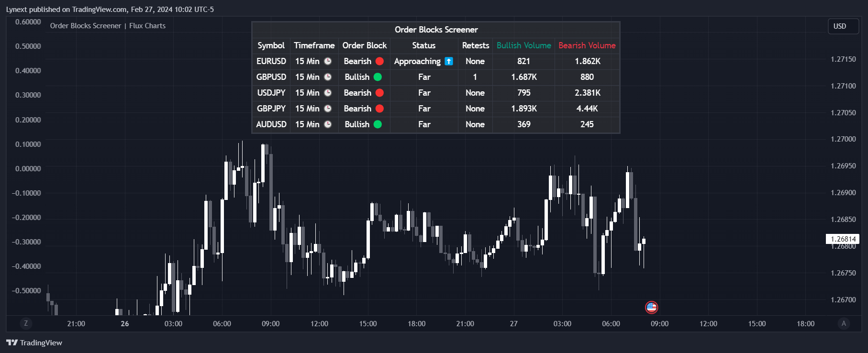The image size is (868, 353).
Task: Click the Order Blocks Screener table title
Action: 436,30
